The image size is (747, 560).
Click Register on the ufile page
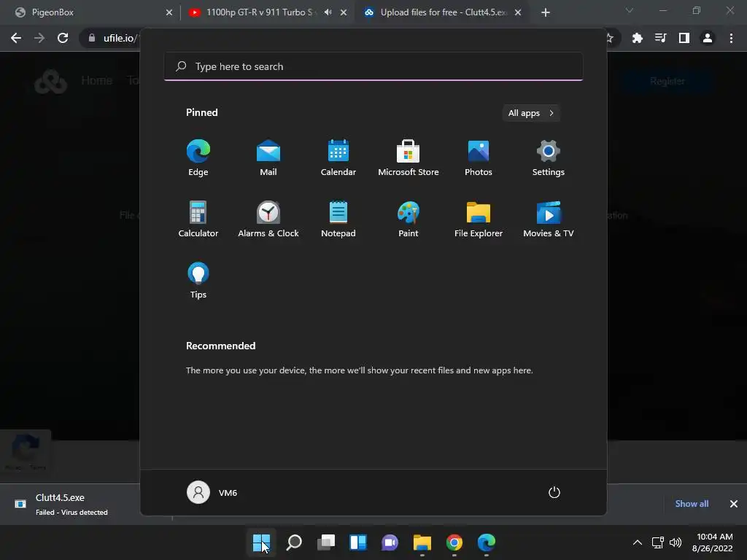tap(667, 82)
